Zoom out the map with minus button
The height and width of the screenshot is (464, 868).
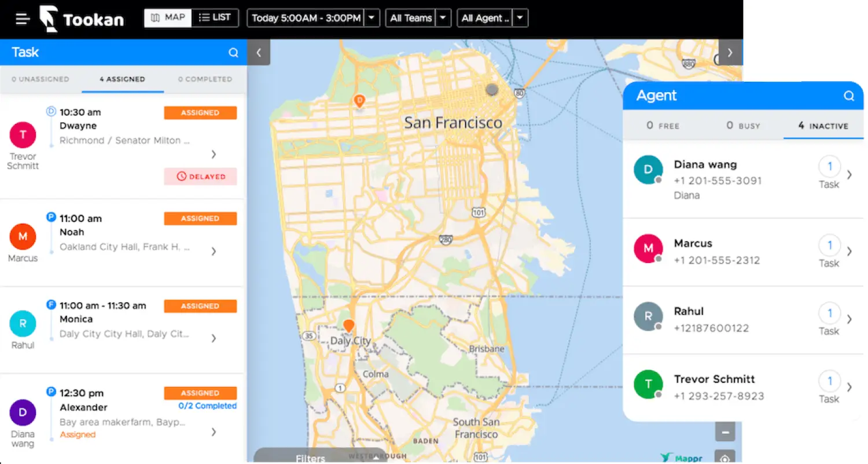[x=724, y=432]
